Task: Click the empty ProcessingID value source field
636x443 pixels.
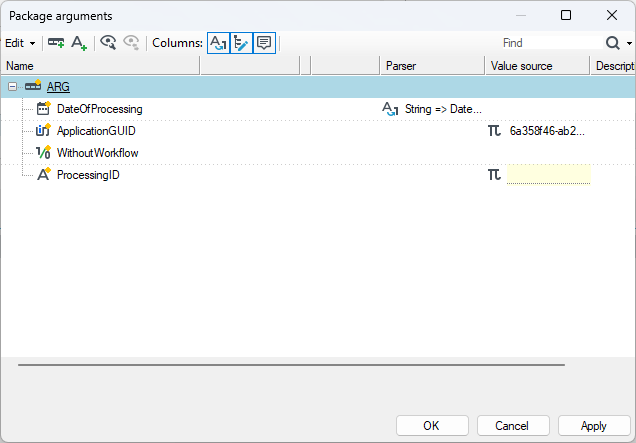Action: pyautogui.click(x=548, y=174)
